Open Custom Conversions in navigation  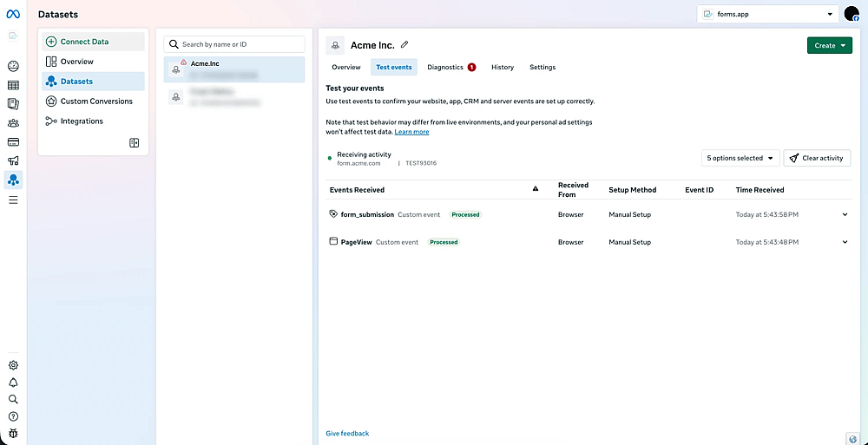coord(93,101)
